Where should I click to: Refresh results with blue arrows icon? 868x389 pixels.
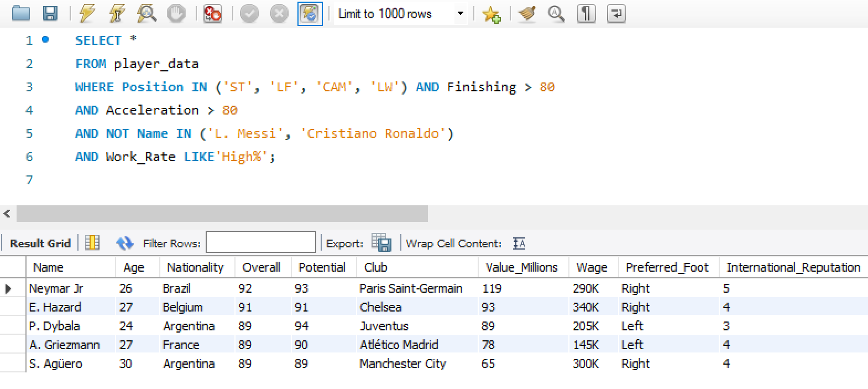125,243
